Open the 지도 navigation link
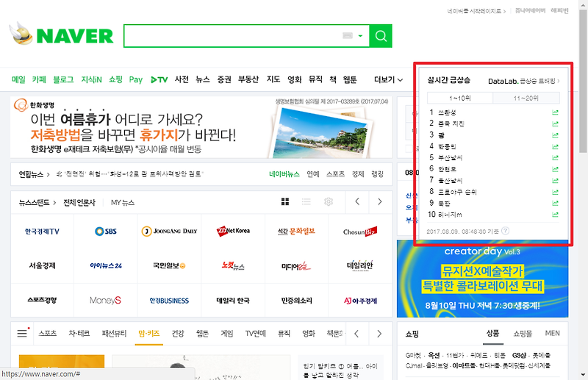 273,79
